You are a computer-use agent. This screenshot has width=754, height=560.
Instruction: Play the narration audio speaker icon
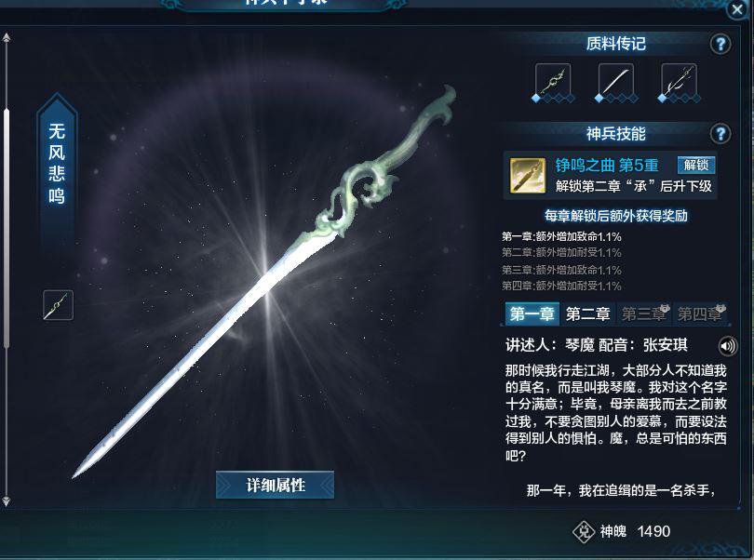pos(728,346)
